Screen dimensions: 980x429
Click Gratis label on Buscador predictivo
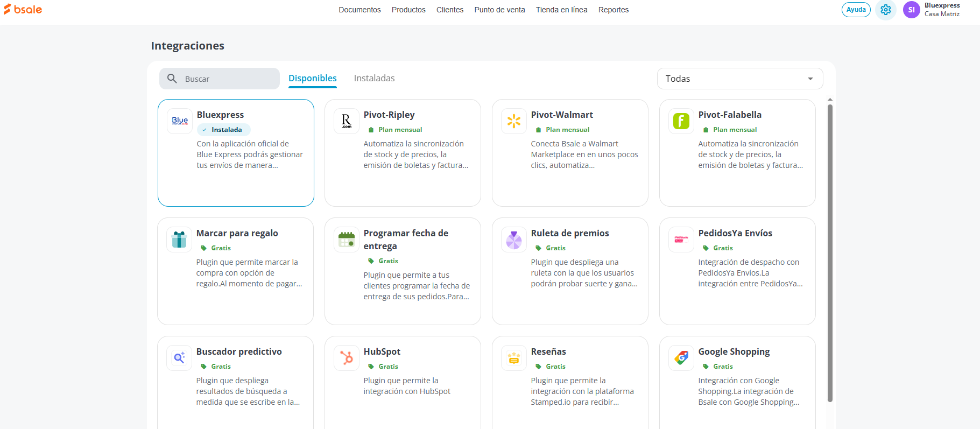click(216, 367)
